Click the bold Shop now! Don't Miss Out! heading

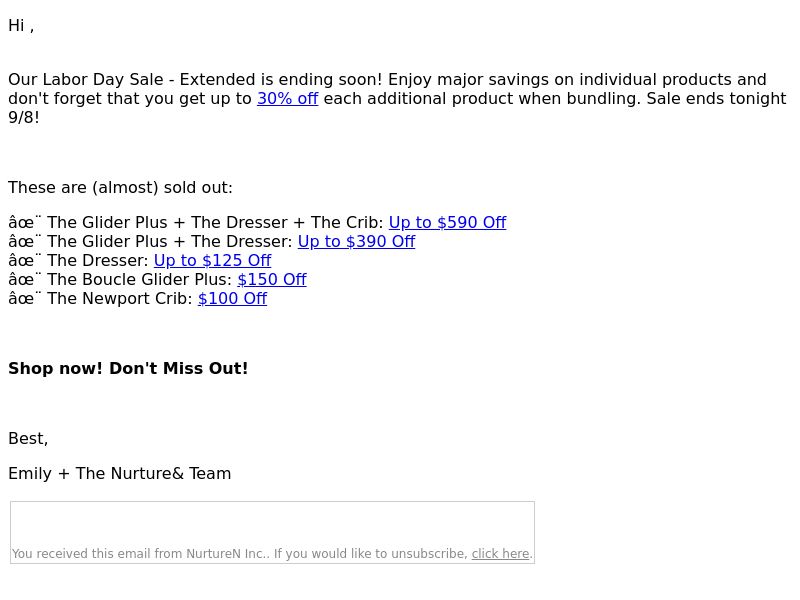click(x=128, y=368)
